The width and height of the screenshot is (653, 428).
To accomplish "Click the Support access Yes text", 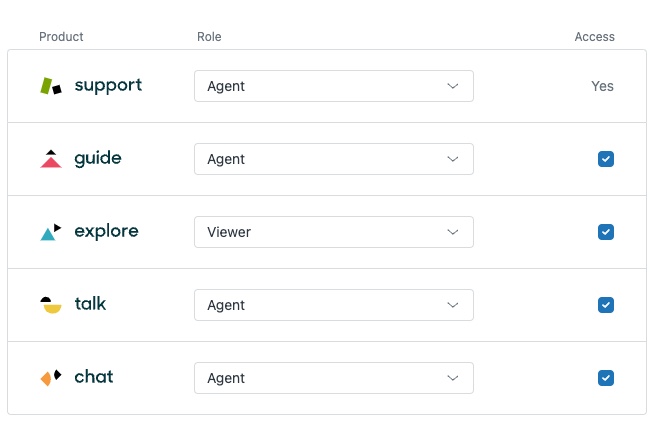I will [602, 86].
